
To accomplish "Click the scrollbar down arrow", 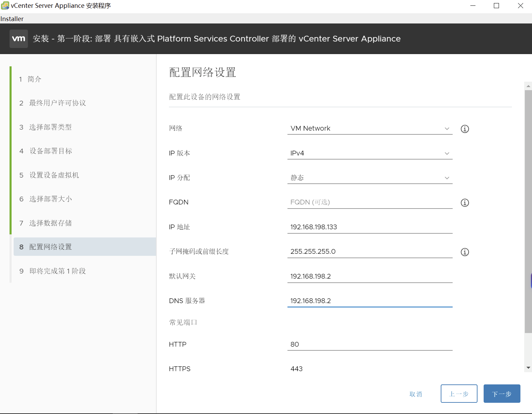I will click(x=528, y=368).
